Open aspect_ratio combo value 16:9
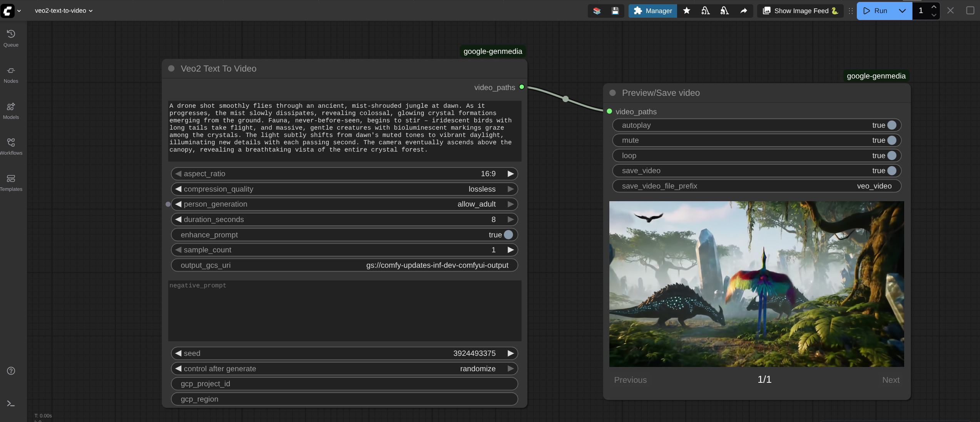The height and width of the screenshot is (422, 980). (488, 174)
